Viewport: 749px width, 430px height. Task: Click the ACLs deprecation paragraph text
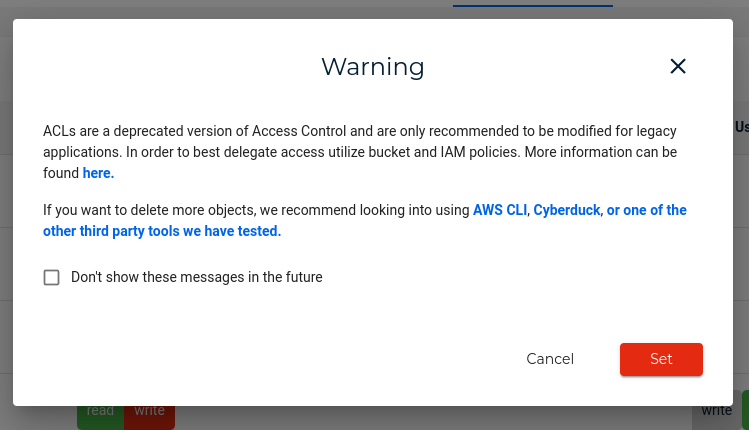click(360, 152)
